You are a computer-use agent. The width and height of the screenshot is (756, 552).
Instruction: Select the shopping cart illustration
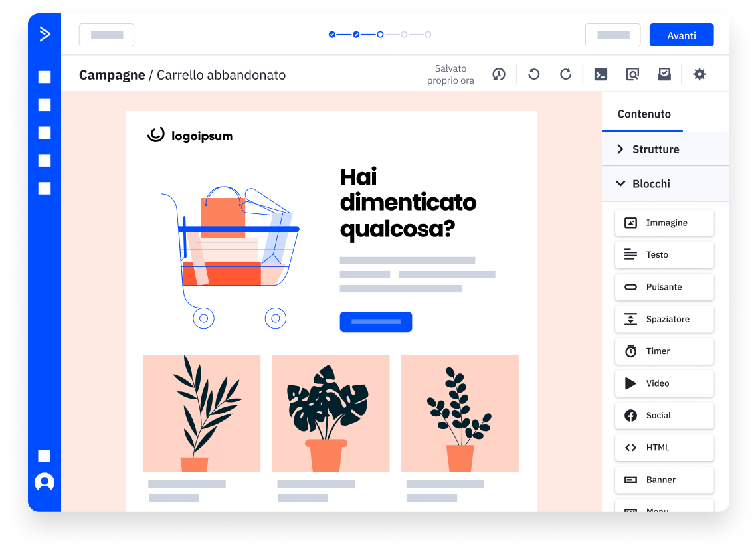[230, 258]
